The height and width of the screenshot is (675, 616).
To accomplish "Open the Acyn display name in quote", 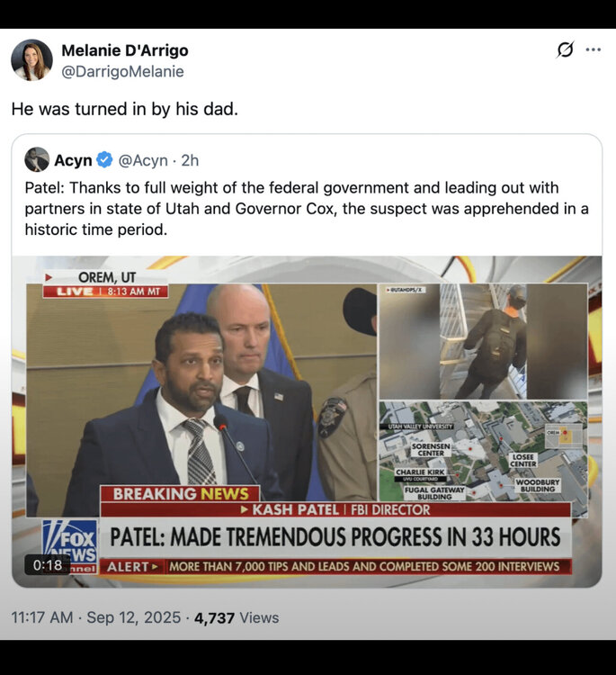I will coord(73,160).
